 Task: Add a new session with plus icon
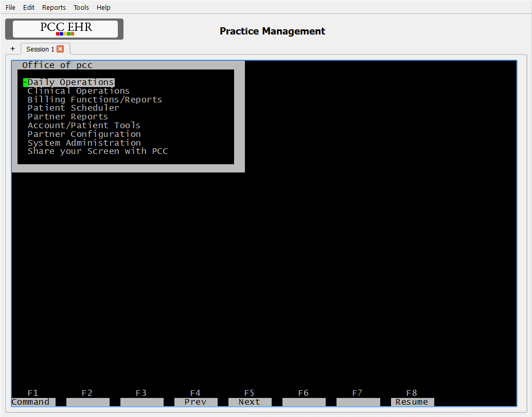[12, 49]
